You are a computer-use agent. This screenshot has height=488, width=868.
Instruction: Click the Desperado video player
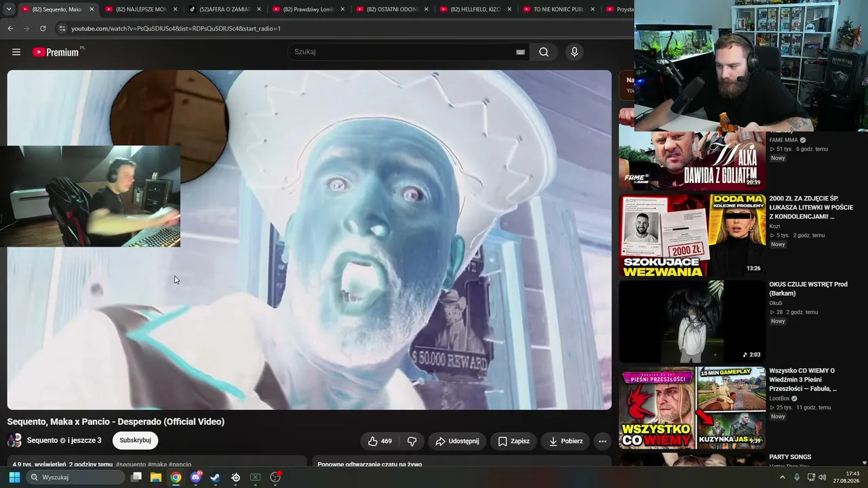[x=309, y=240]
